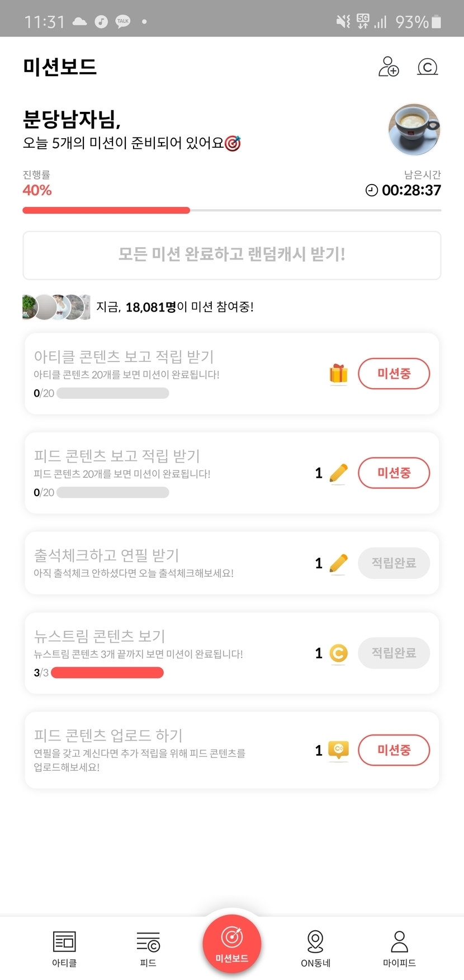Click the gift box icon on article mission
464x980 pixels.
[x=338, y=374]
